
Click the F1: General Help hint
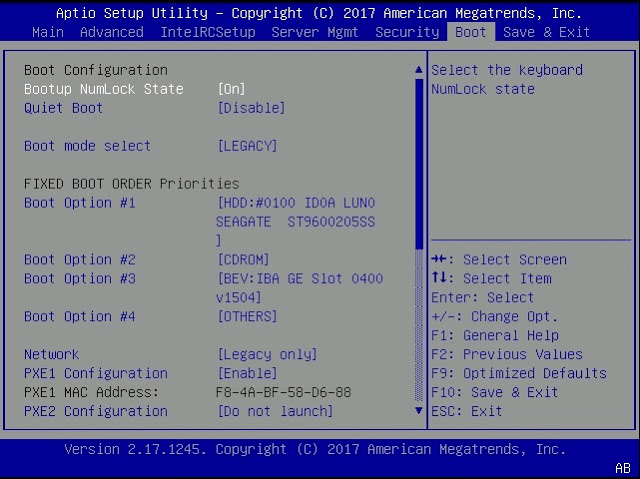click(495, 335)
